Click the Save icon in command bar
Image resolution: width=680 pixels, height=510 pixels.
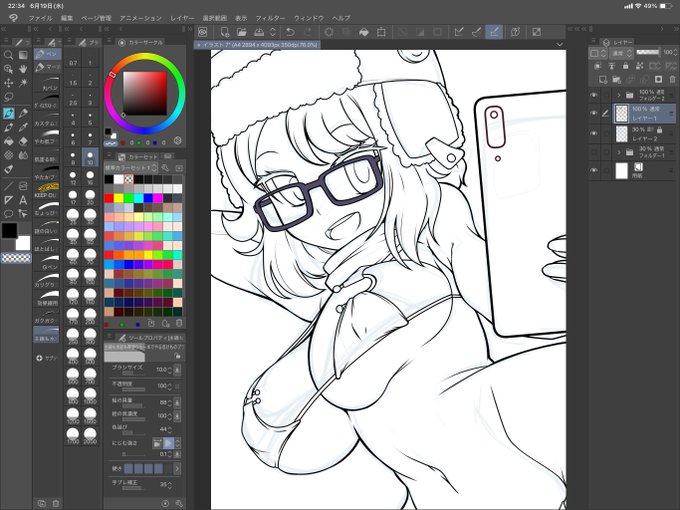pos(259,32)
